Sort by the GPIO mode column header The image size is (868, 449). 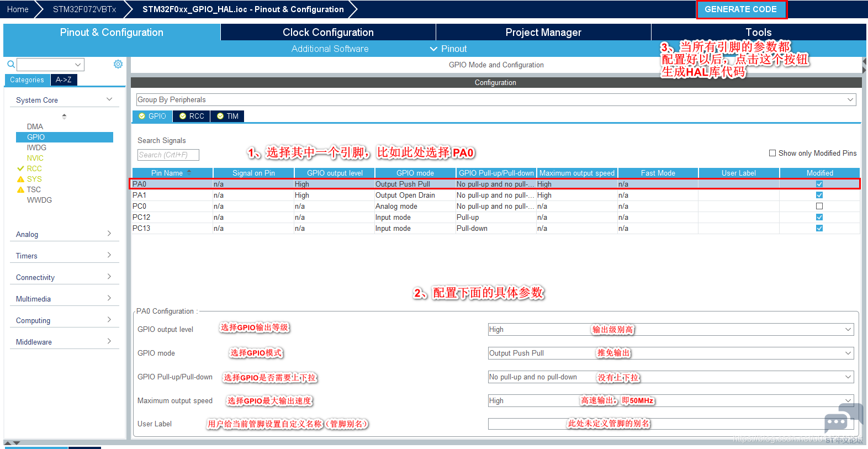coord(415,173)
